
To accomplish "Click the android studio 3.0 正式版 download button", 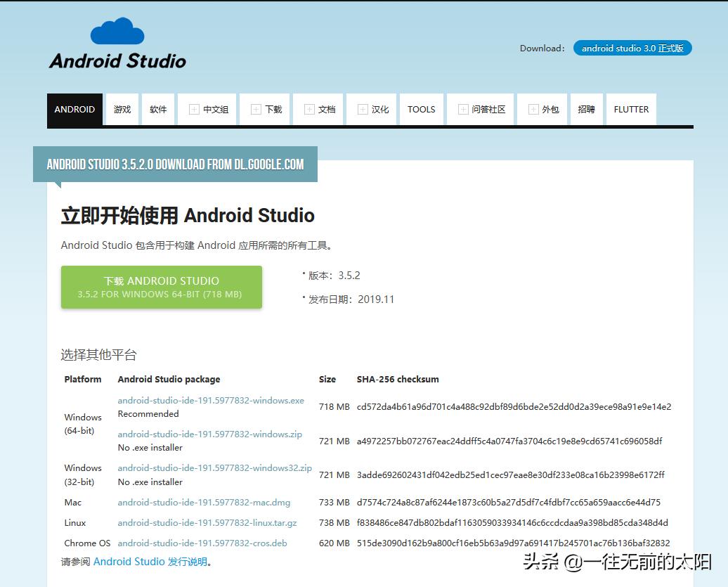I will 632,48.
